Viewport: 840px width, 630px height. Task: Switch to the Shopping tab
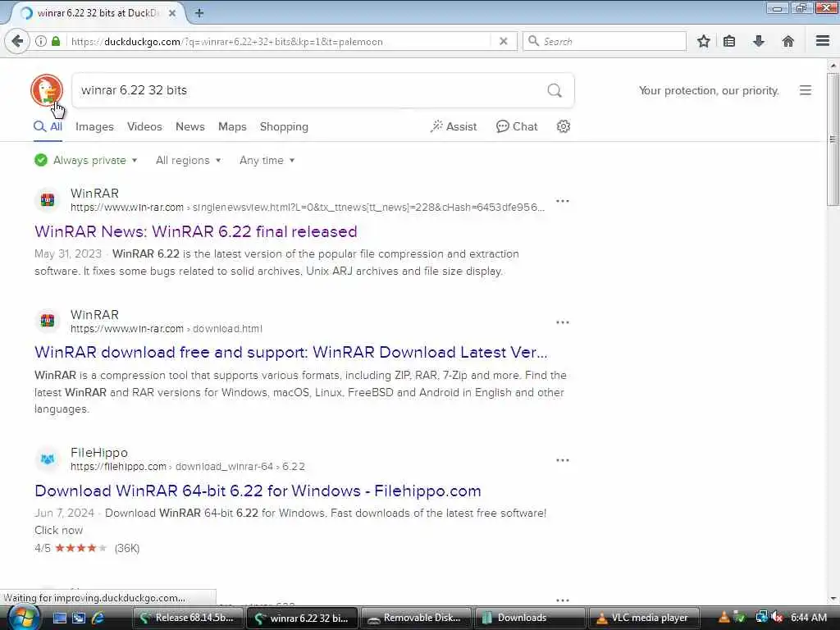tap(284, 126)
